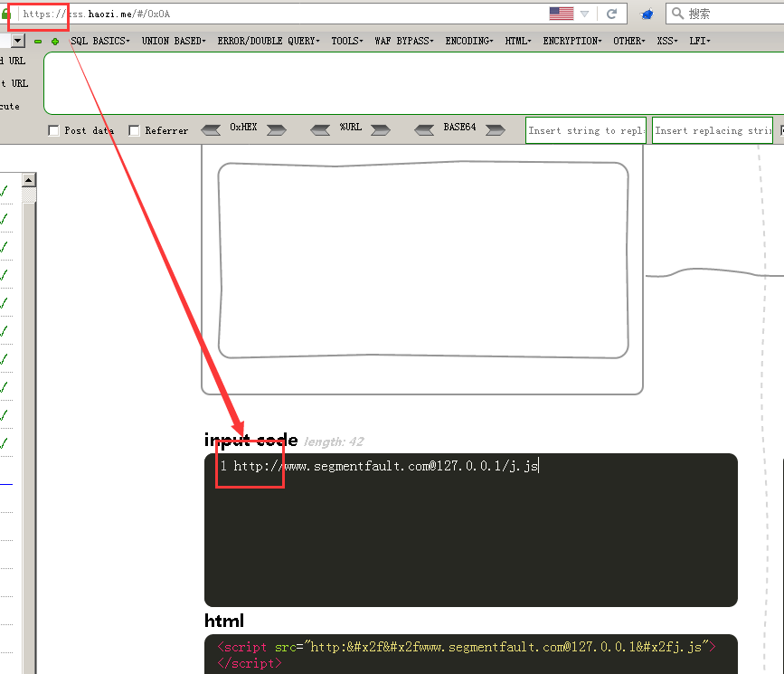Toggle the Referrer checkbox

(135, 130)
